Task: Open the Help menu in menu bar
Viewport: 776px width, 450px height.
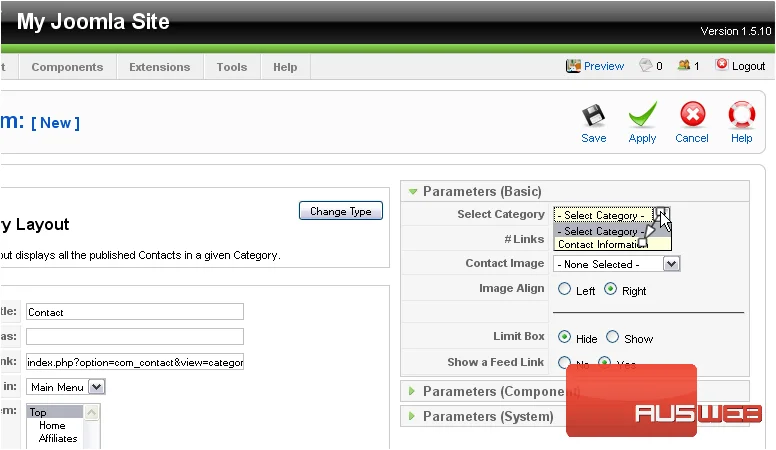Action: click(285, 67)
